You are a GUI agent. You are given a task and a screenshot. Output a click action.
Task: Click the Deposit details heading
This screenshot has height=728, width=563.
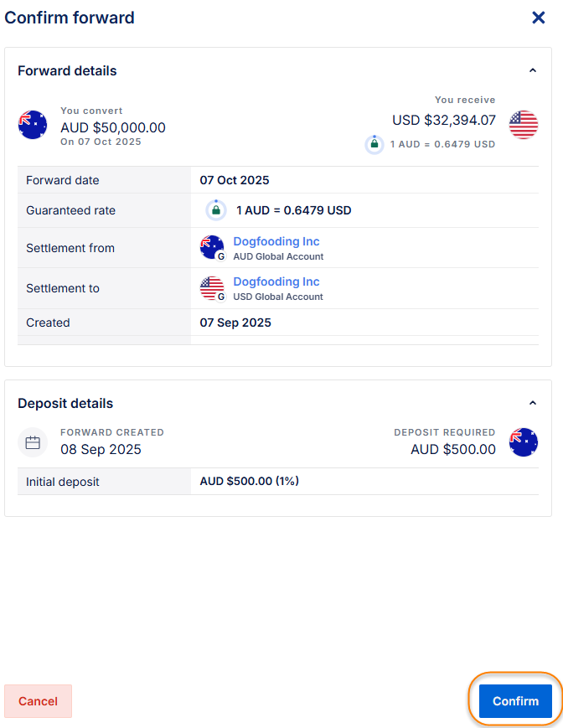(x=65, y=404)
